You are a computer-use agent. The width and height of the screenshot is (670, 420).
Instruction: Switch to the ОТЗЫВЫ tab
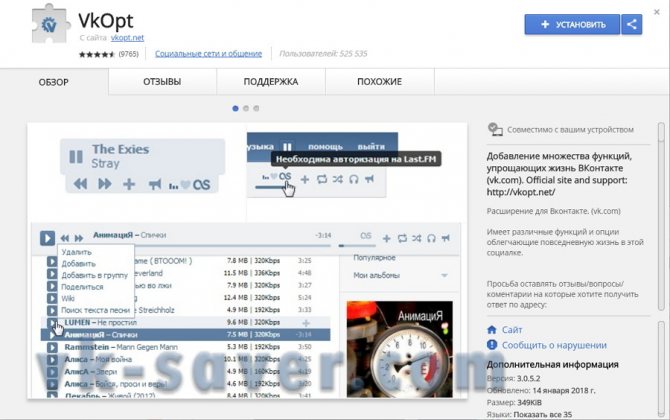coord(162,82)
